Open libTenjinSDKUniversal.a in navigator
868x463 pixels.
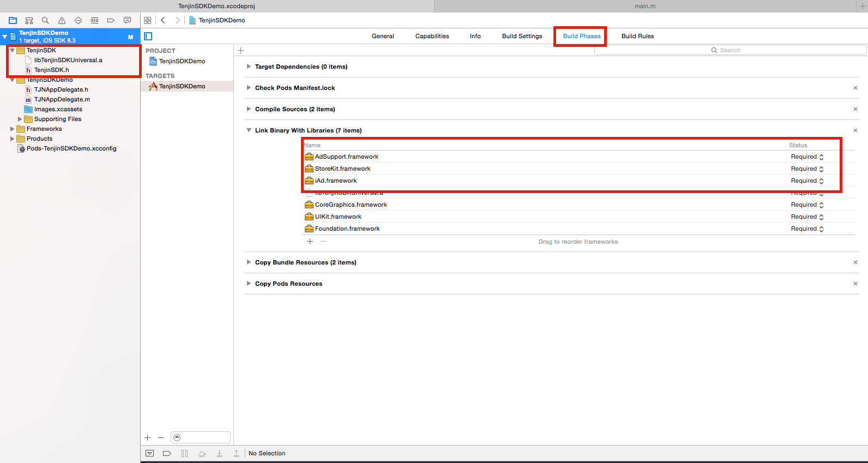coord(68,60)
